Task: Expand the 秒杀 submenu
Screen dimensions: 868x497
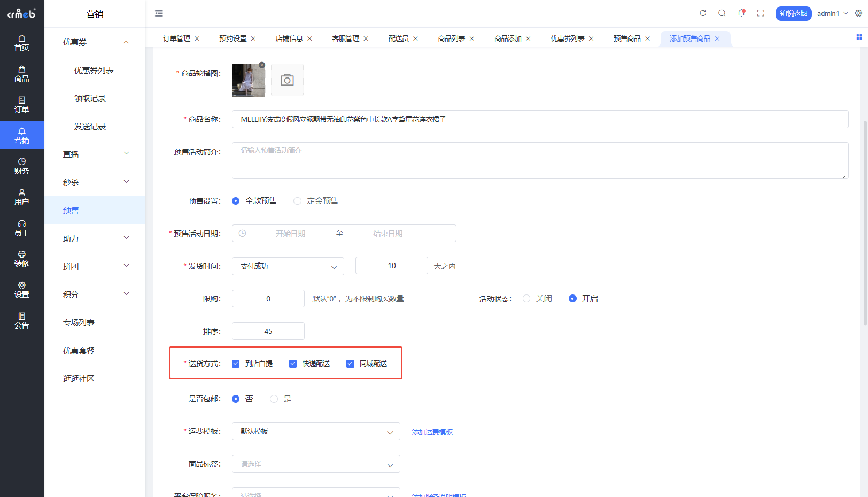Action: [95, 182]
